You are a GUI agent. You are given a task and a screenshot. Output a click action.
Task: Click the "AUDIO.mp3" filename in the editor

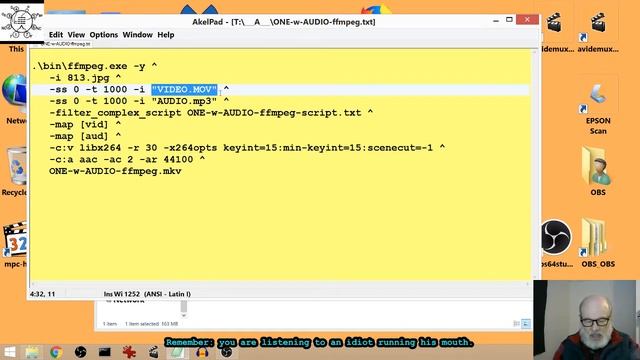184,101
